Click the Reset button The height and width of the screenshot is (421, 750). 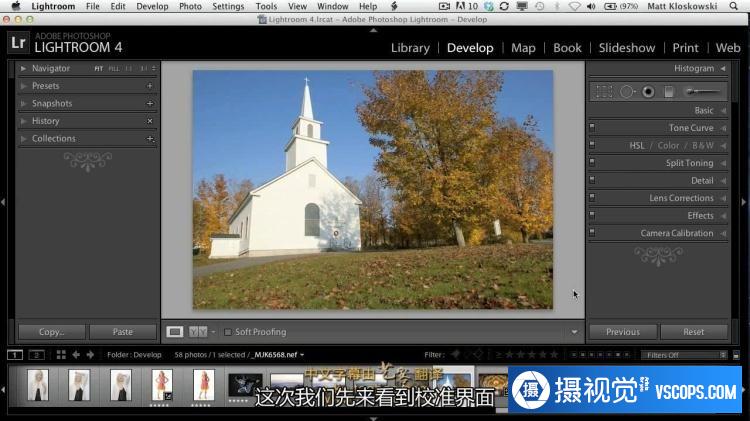(x=693, y=332)
